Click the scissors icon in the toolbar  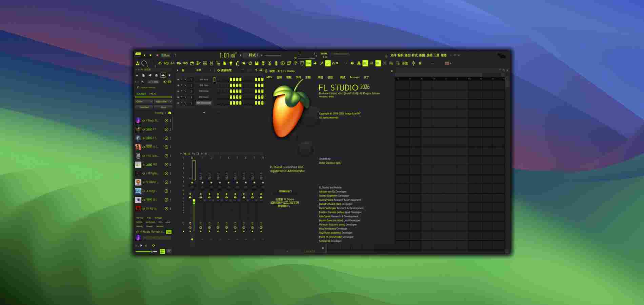click(269, 63)
